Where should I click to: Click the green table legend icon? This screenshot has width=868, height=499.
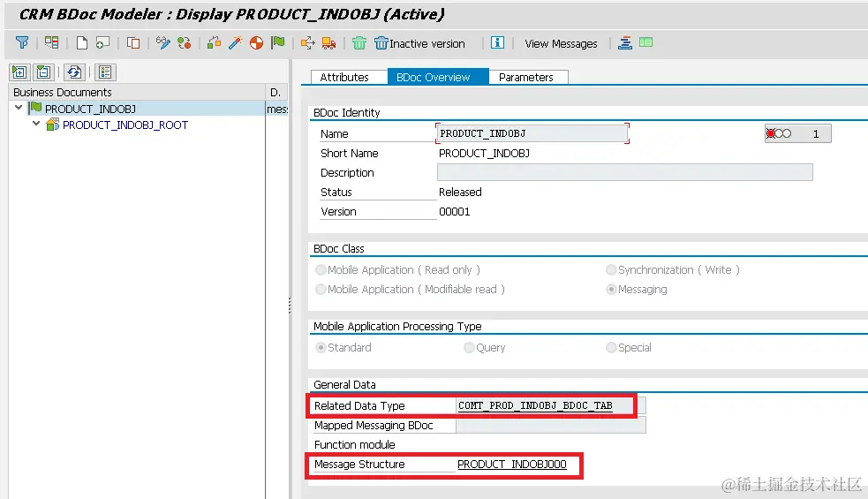pyautogui.click(x=646, y=42)
